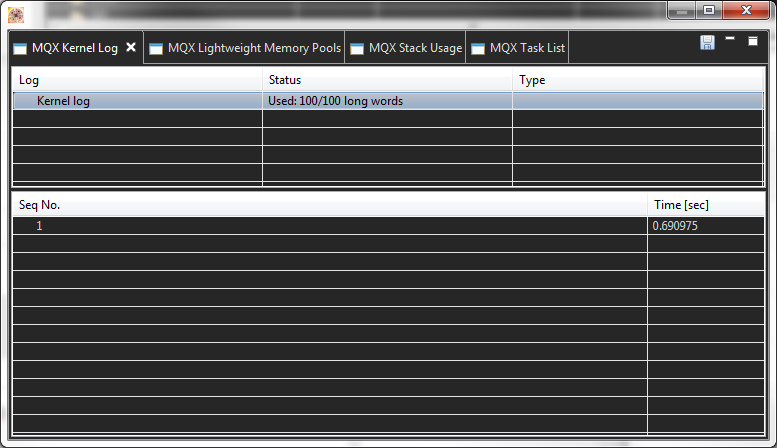Sort by the Log column header
Viewport: 777px width, 448px height.
point(137,80)
